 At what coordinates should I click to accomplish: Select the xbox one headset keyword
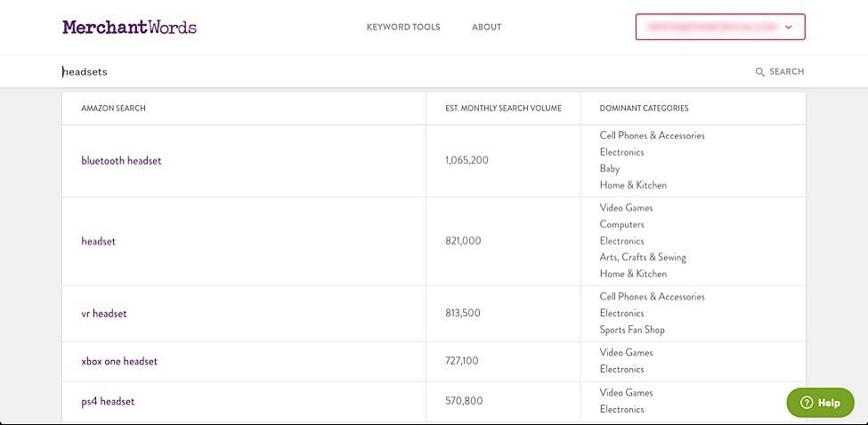pos(119,361)
